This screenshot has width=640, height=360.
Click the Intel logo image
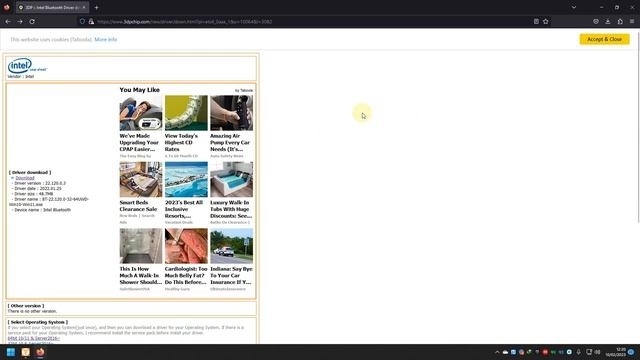[x=27, y=66]
